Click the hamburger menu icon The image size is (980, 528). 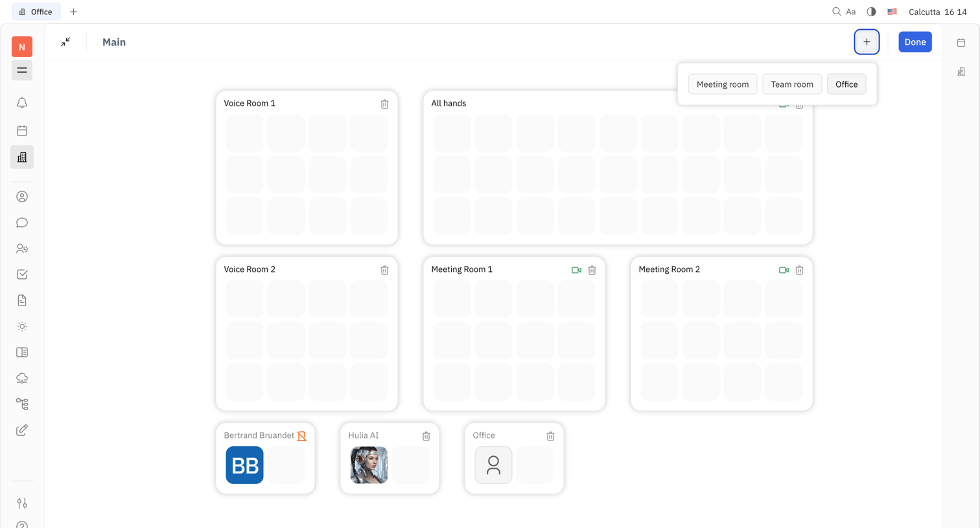22,70
